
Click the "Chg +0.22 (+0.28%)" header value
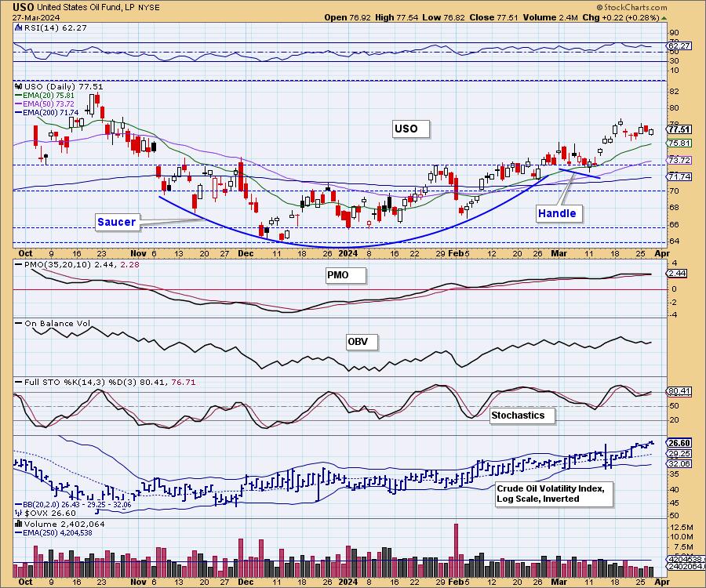(x=620, y=17)
